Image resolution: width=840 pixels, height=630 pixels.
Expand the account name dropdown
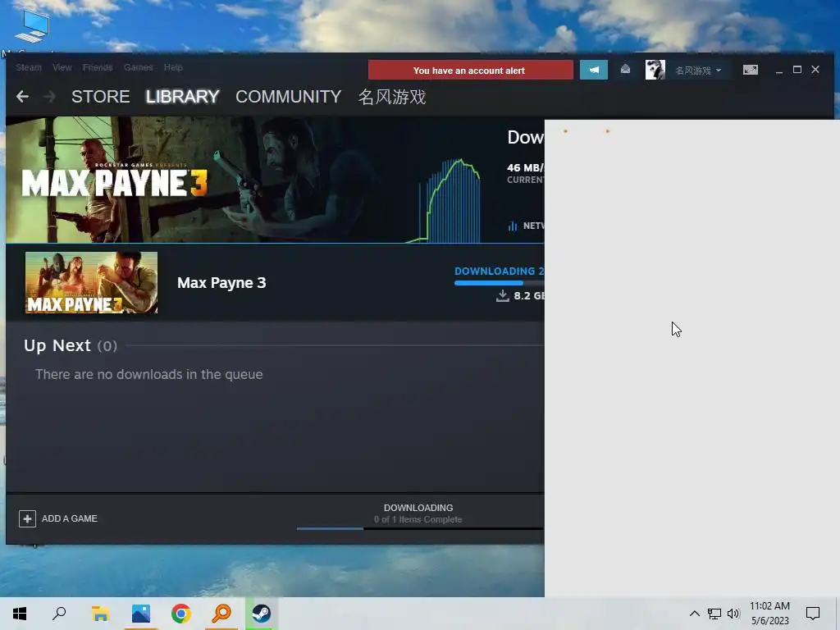698,71
